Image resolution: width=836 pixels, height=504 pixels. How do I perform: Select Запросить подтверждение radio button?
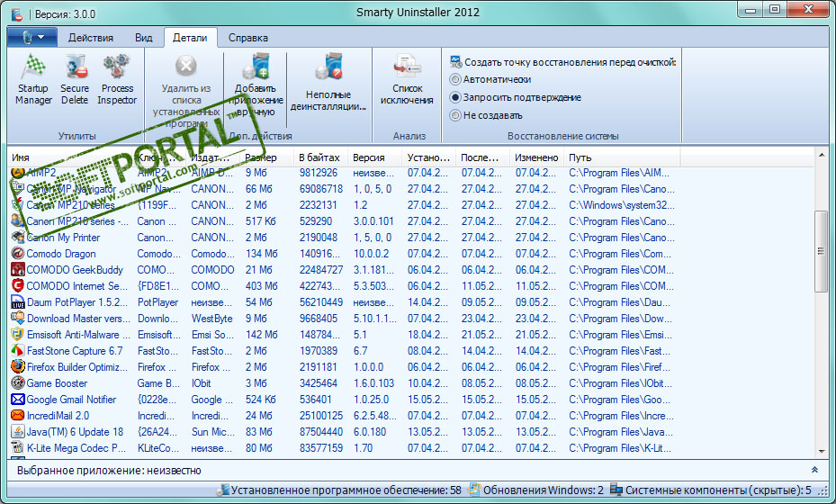(x=454, y=97)
